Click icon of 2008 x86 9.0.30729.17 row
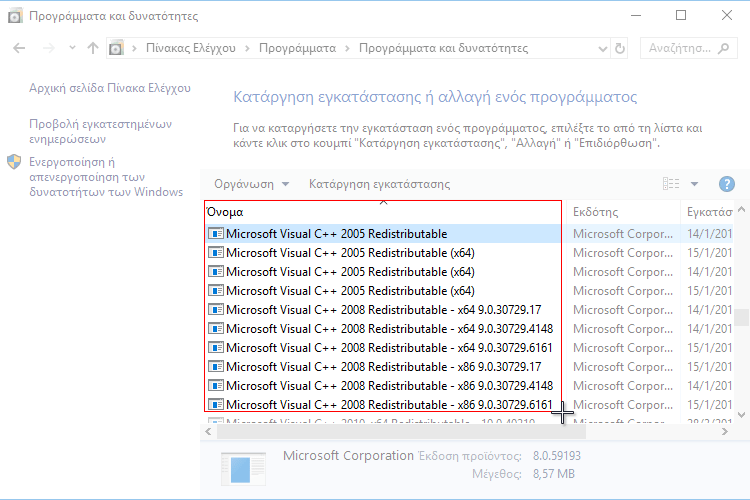 point(216,367)
